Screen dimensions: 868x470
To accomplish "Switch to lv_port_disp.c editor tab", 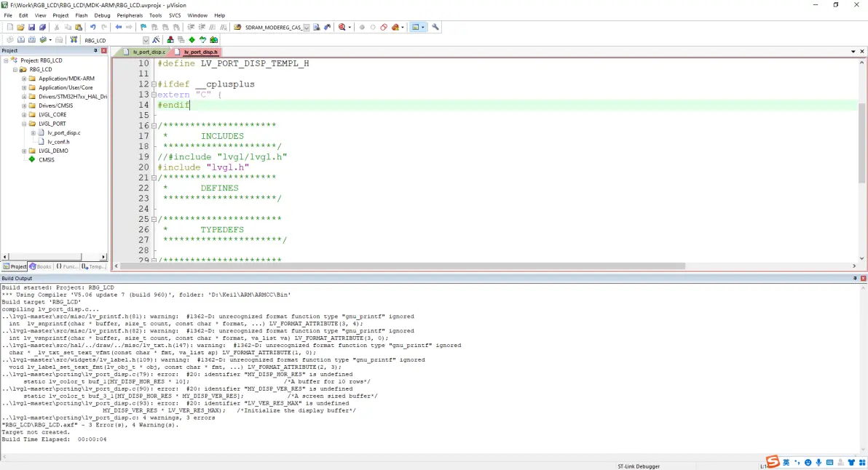I will click(144, 52).
